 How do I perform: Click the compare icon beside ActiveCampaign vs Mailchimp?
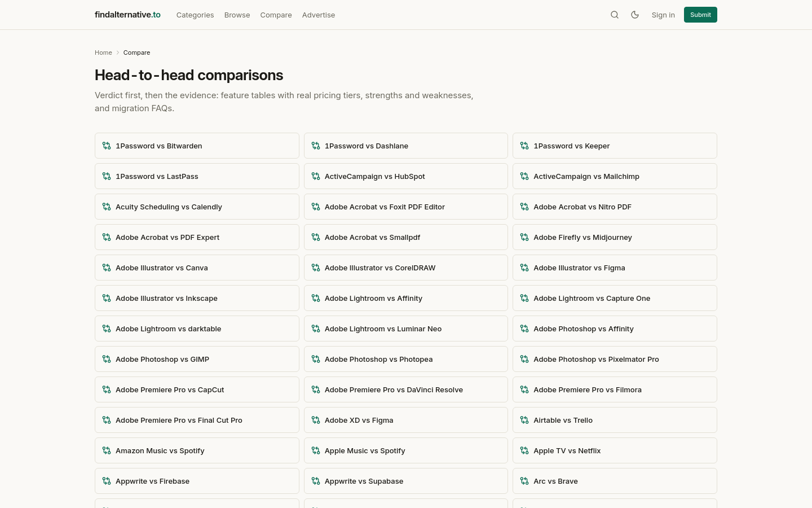coord(524,176)
